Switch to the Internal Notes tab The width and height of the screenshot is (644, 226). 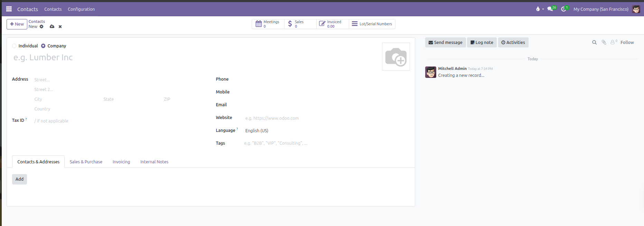(154, 162)
